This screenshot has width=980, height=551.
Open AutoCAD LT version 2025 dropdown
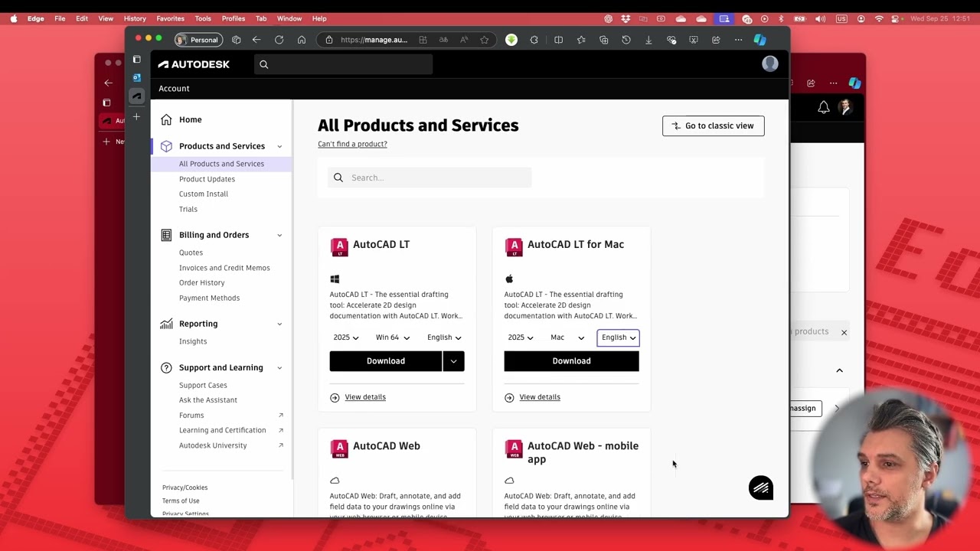click(346, 337)
